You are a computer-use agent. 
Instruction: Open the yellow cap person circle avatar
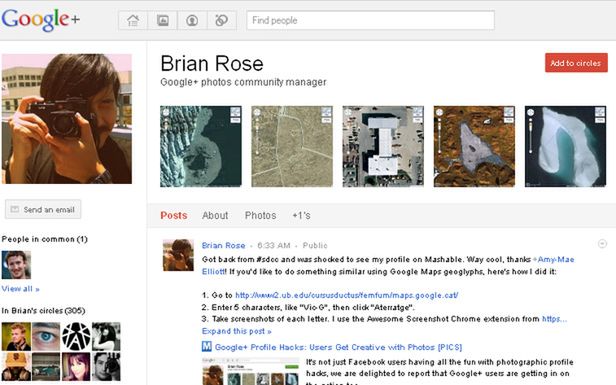(16, 367)
